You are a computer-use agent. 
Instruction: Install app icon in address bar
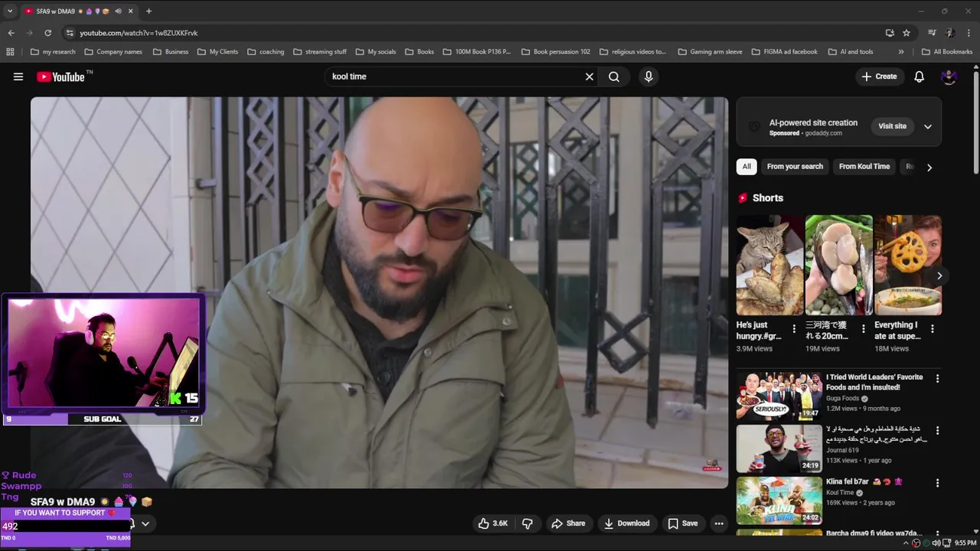[x=890, y=33]
